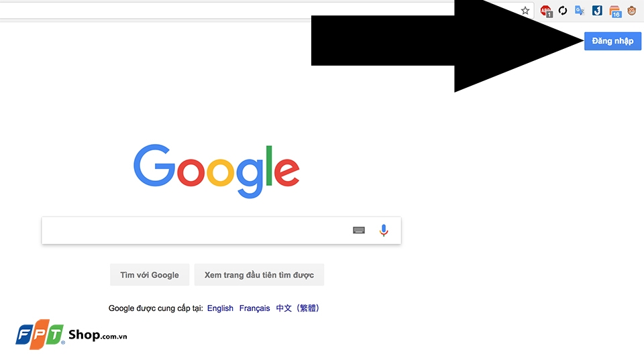Open the monkey face extension
644x362 pixels.
pos(632,11)
